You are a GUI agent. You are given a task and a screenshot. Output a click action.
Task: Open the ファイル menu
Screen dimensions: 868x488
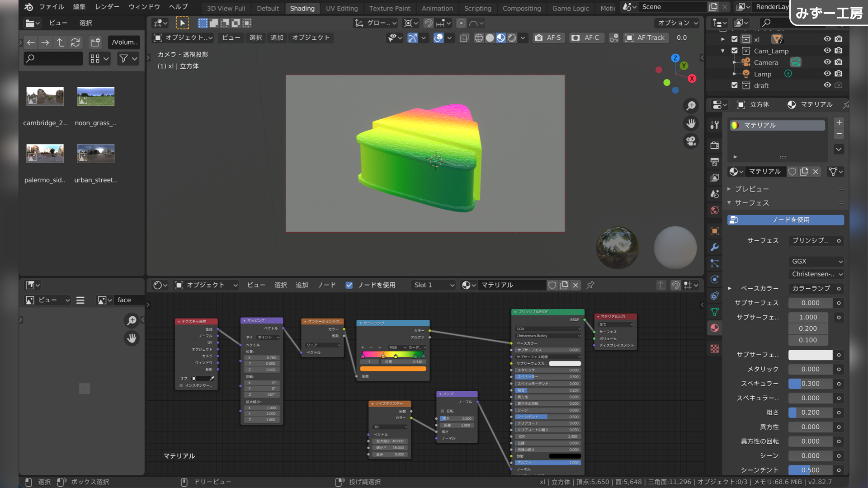coord(52,7)
